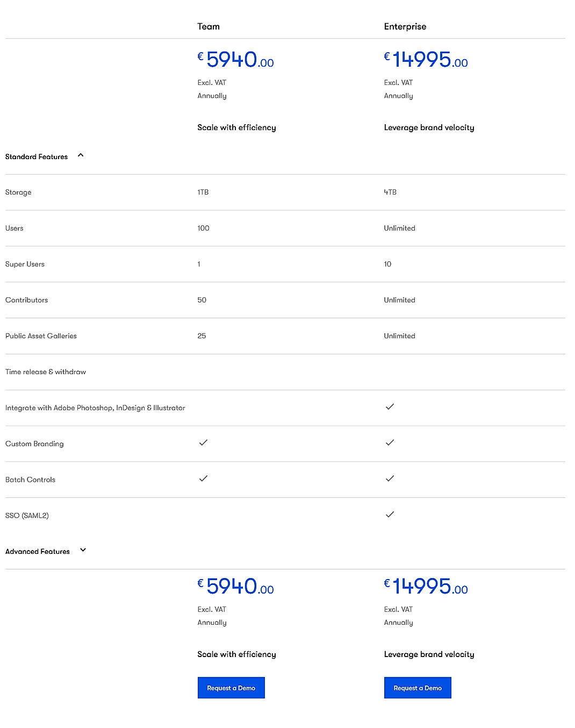Click the 1TB storage value for Team
The width and height of the screenshot is (575, 728).
coord(203,192)
